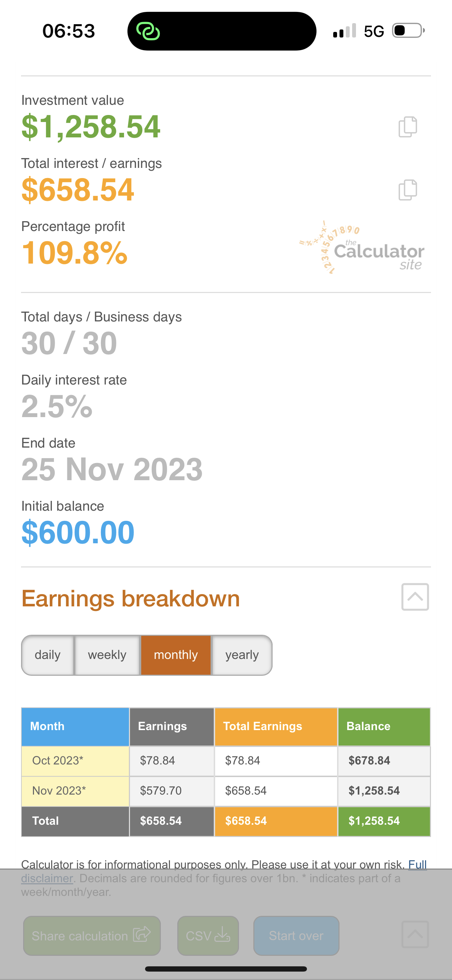The image size is (452, 980).
Task: Copy the total interest earnings amount
Action: point(408,190)
